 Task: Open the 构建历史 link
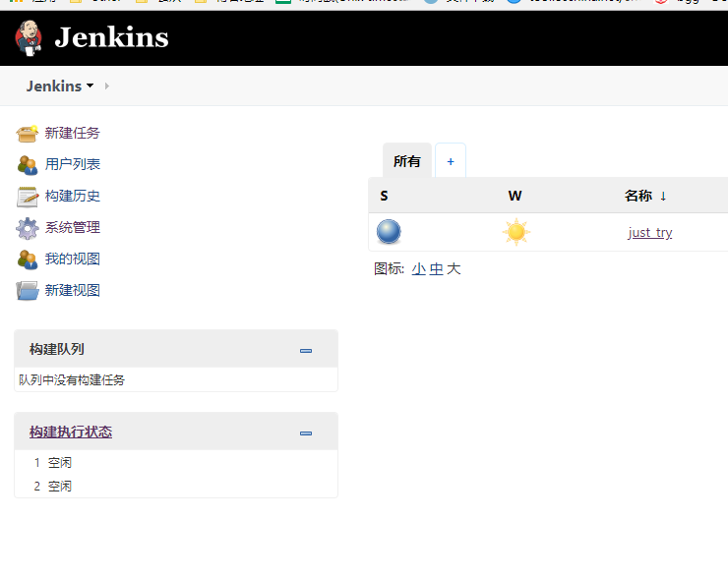click(x=73, y=196)
